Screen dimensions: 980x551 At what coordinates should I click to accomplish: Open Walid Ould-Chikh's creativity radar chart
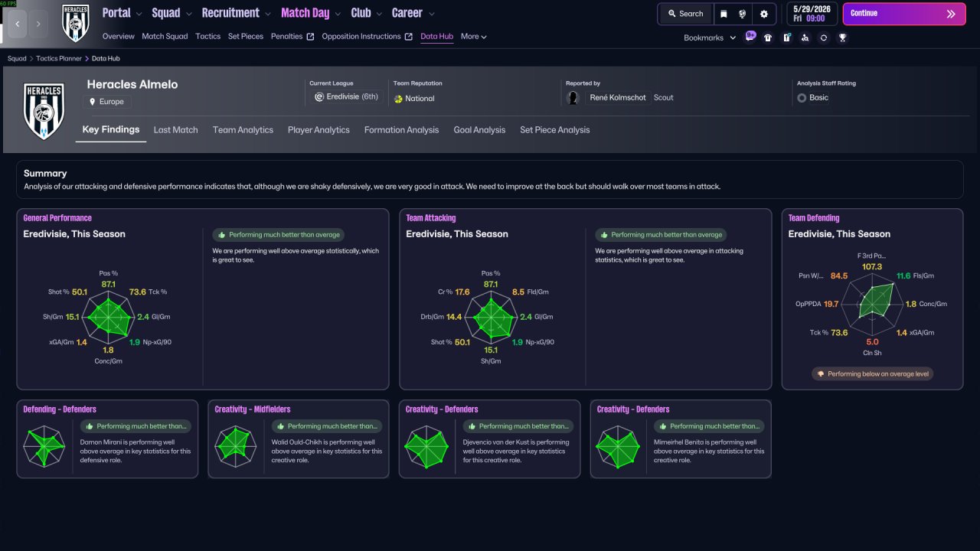(234, 447)
